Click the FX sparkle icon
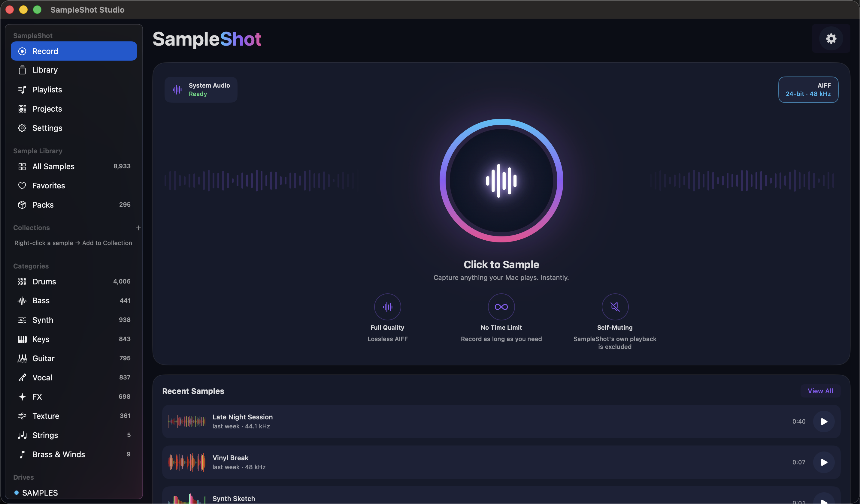 22,397
